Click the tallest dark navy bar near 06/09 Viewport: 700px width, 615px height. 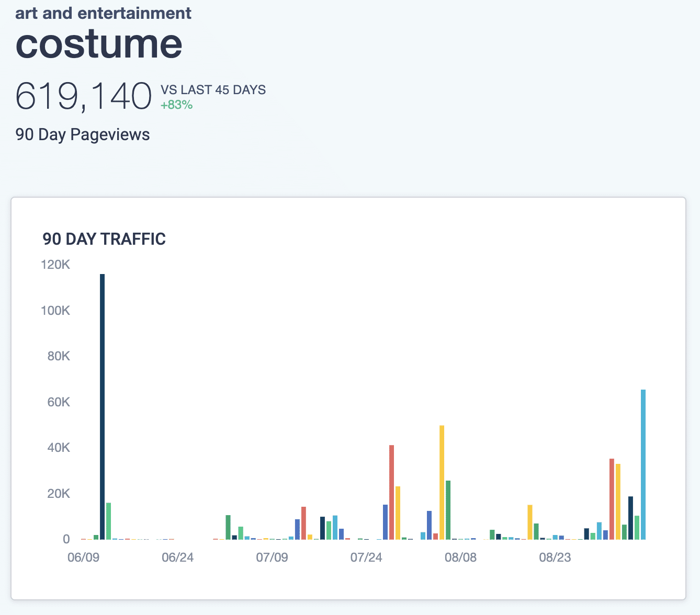(x=103, y=406)
